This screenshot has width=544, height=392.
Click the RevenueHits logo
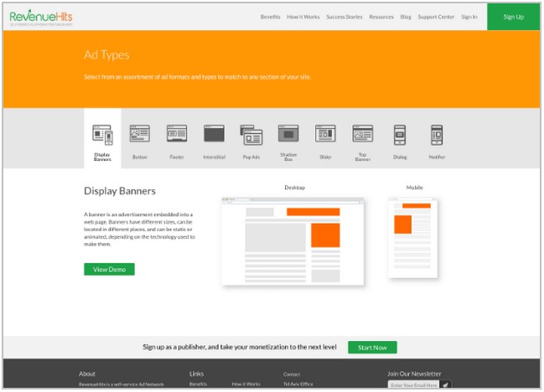pyautogui.click(x=41, y=18)
